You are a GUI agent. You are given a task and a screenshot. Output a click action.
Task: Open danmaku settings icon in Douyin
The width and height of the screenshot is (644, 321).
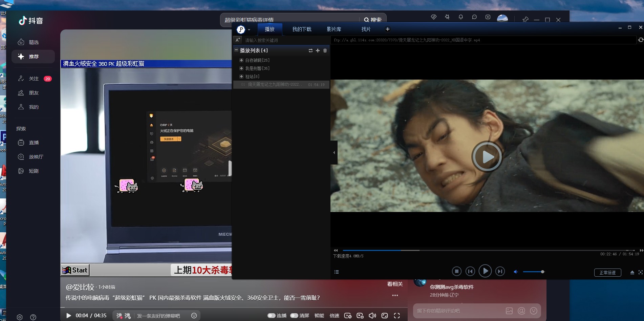128,316
